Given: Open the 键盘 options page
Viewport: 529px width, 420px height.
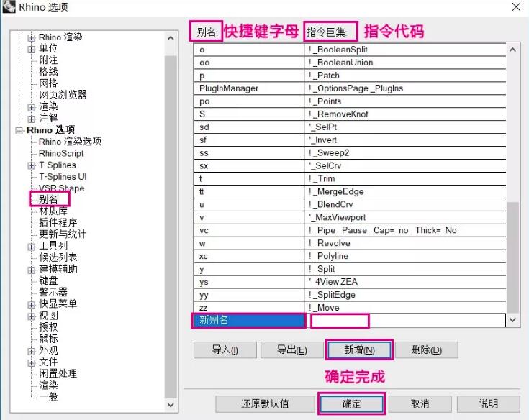Looking at the screenshot, I should pos(48,280).
